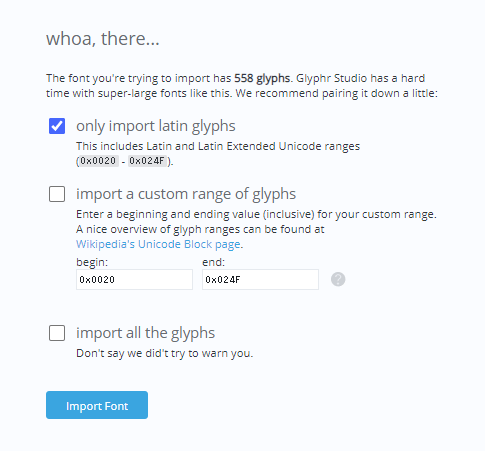Click the 0x024F code chip in latin description
Screen dimensions: 485x451
coord(147,161)
